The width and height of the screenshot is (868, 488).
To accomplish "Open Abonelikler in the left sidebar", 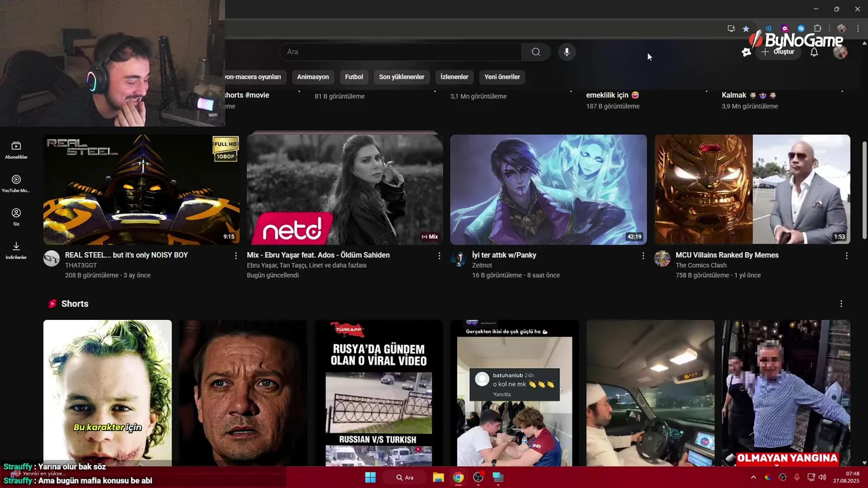I will click(x=16, y=150).
